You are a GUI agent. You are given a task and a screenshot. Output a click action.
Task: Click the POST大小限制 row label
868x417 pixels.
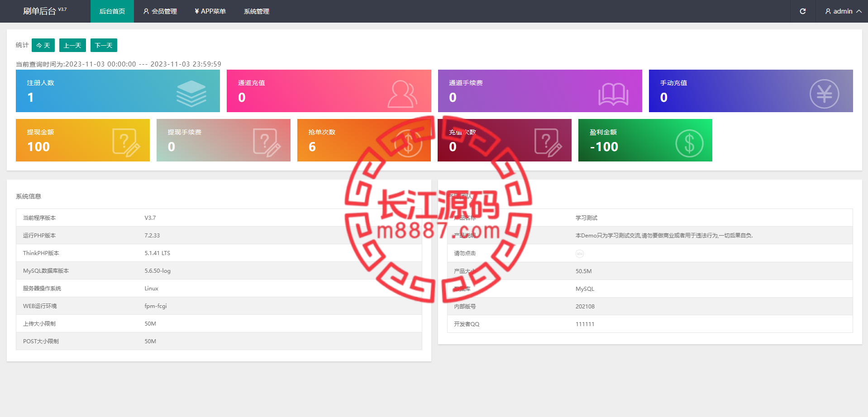[41, 341]
